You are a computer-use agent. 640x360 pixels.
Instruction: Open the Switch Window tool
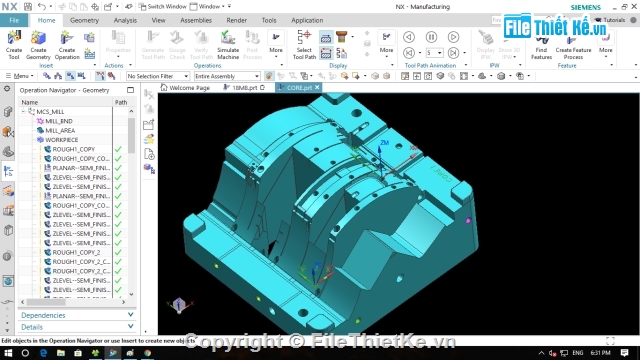162,7
